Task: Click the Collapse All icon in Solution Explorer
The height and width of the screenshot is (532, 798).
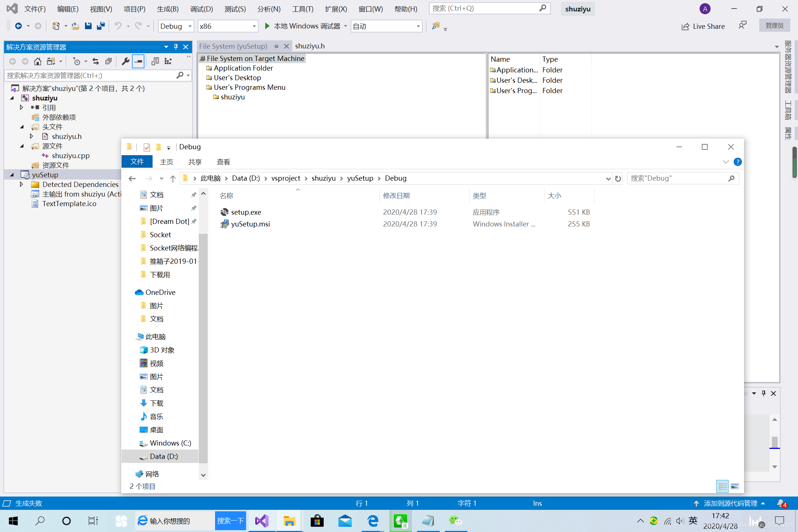Action: pyautogui.click(x=108, y=61)
